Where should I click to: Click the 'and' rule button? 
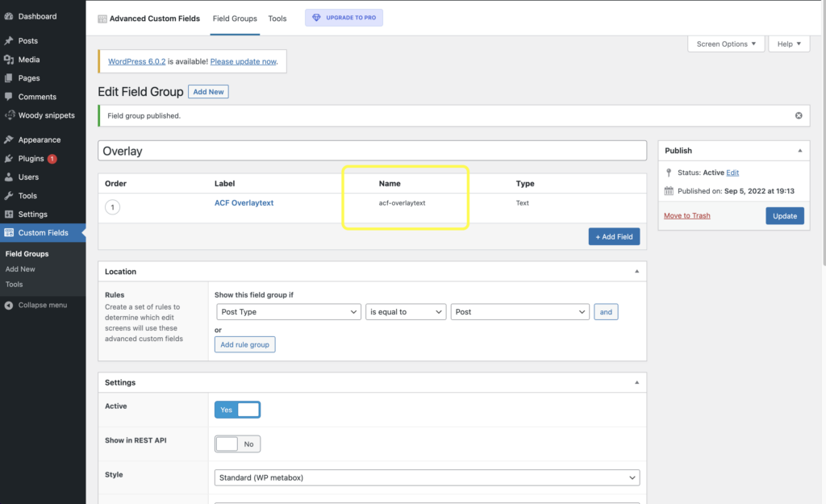tap(606, 312)
